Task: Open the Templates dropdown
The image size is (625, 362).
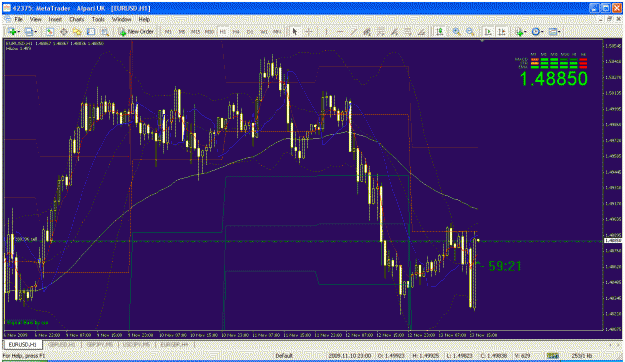Action: pyautogui.click(x=554, y=31)
